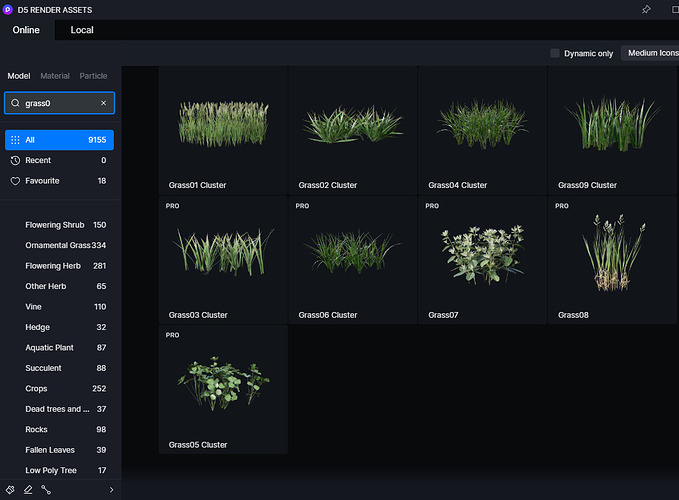Viewport: 679px width, 500px height.
Task: Select the paint bucket tool at bottom left
Action: 10,489
